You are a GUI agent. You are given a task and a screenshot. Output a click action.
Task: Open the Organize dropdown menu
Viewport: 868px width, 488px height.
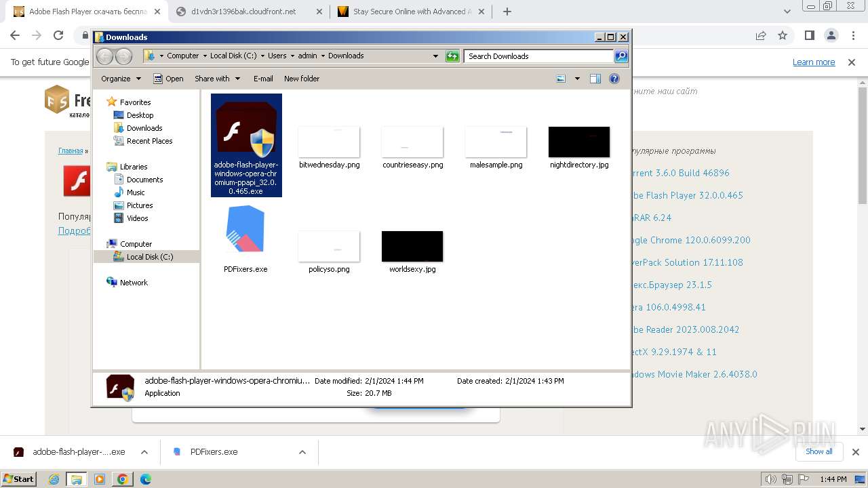pyautogui.click(x=121, y=79)
